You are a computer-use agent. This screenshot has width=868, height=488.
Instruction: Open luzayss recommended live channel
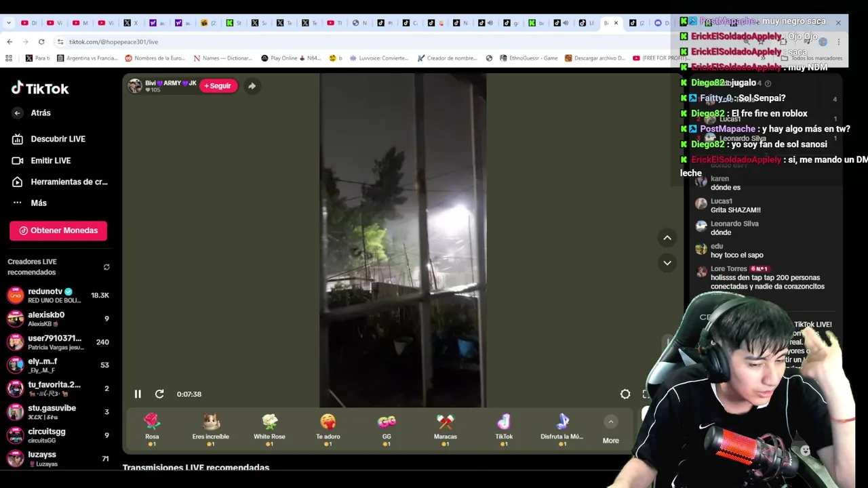pos(58,459)
